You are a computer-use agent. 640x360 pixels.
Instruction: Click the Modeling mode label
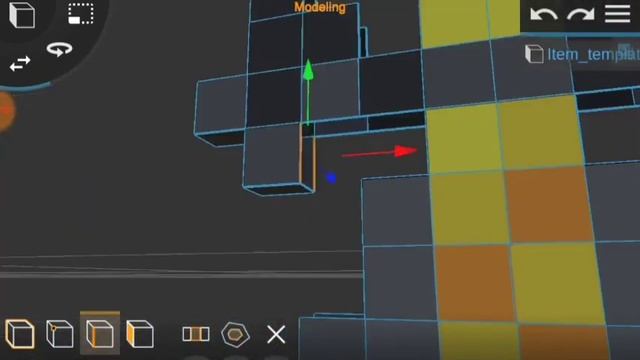320,7
